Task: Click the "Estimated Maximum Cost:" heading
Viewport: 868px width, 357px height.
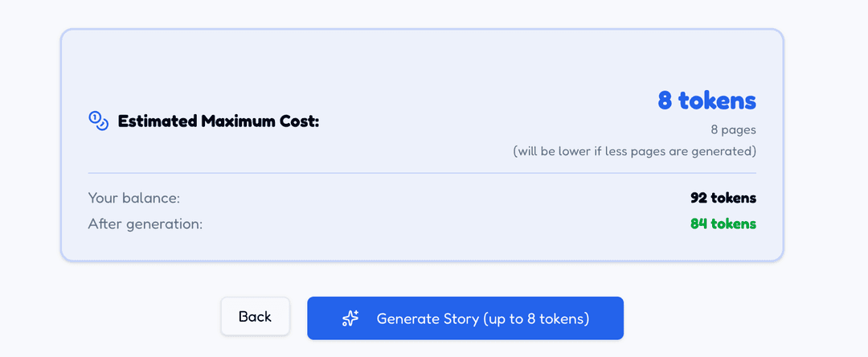Action: (218, 121)
